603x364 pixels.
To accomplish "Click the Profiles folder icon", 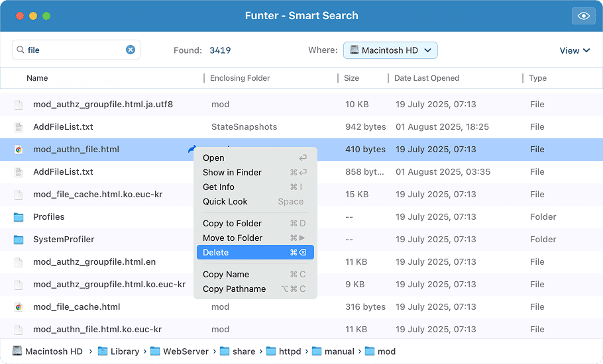I will [19, 217].
